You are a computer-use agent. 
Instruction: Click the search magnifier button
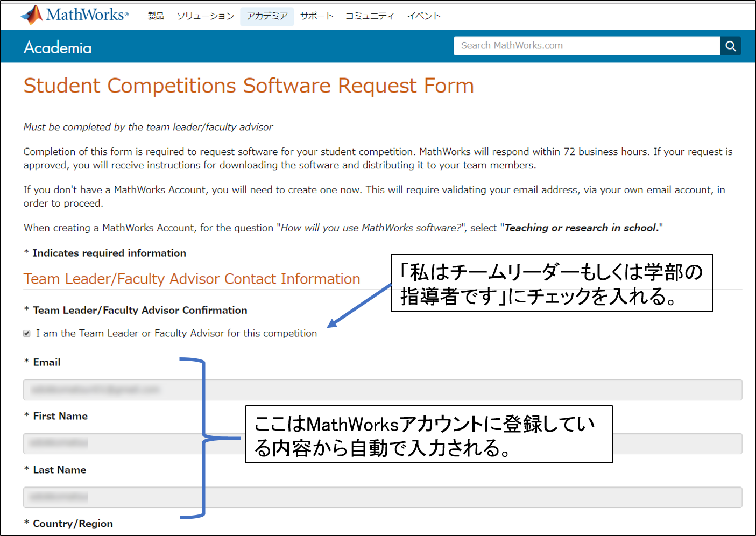730,46
